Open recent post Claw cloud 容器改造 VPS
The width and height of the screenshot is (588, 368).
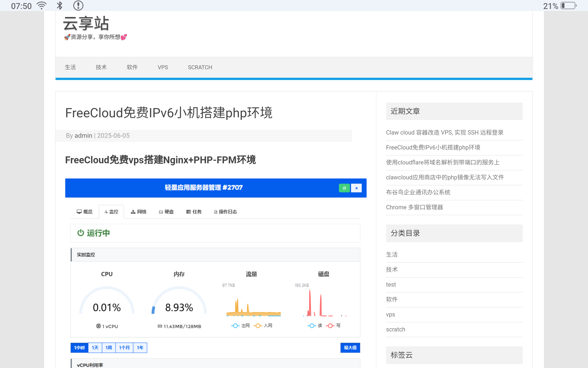[x=445, y=133]
